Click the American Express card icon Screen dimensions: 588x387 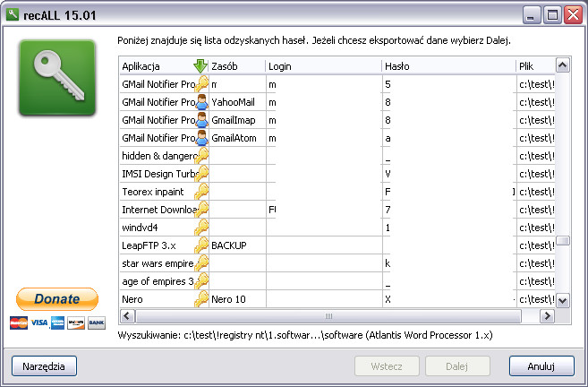pos(57,322)
